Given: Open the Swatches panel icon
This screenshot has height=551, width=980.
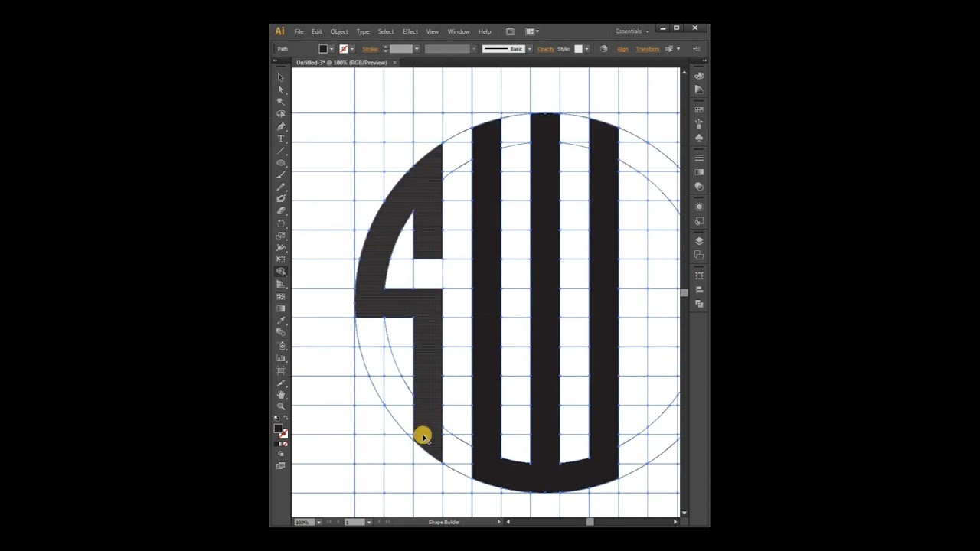Looking at the screenshot, I should coord(698,109).
